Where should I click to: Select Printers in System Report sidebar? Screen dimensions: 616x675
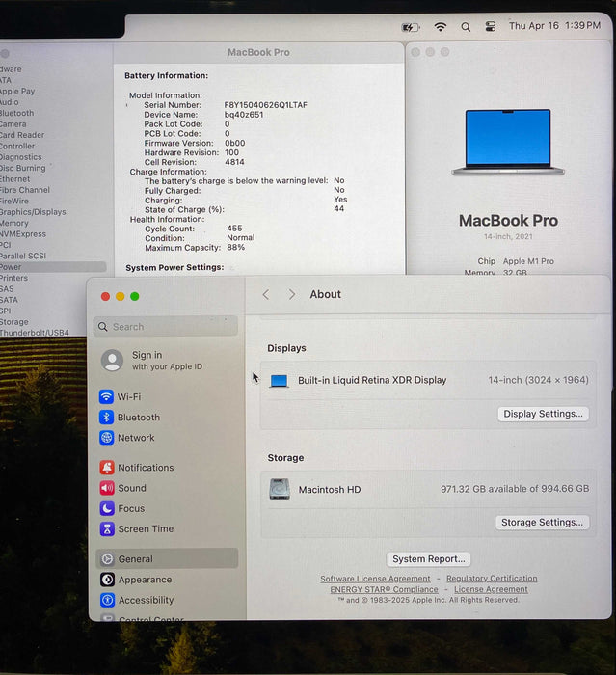[x=13, y=278]
